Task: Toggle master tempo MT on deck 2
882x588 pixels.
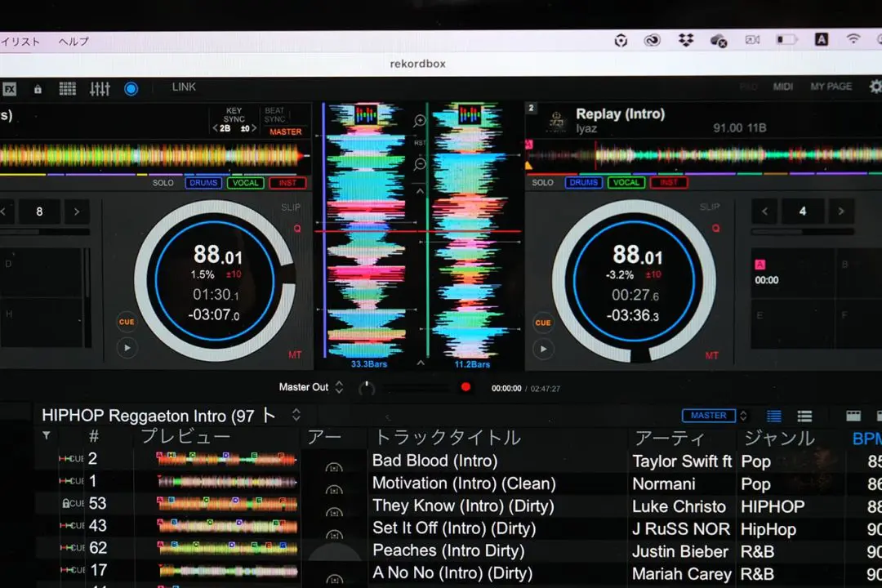Action: coord(711,355)
